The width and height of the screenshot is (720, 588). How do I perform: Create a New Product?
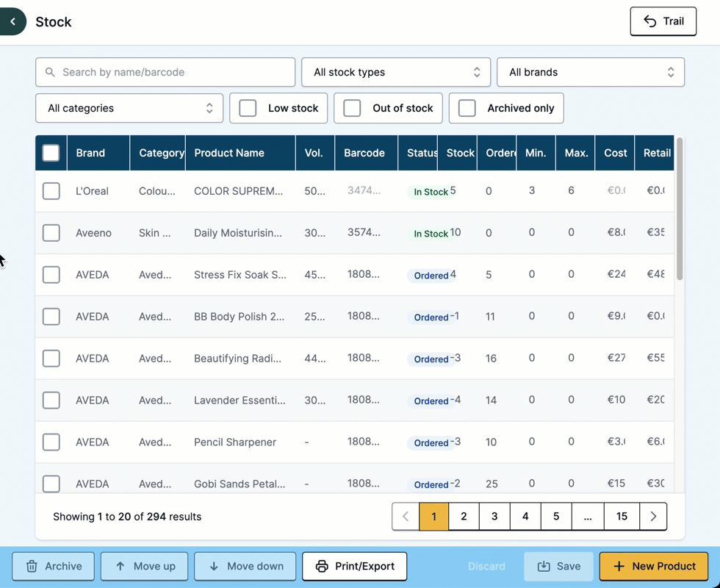pyautogui.click(x=654, y=567)
